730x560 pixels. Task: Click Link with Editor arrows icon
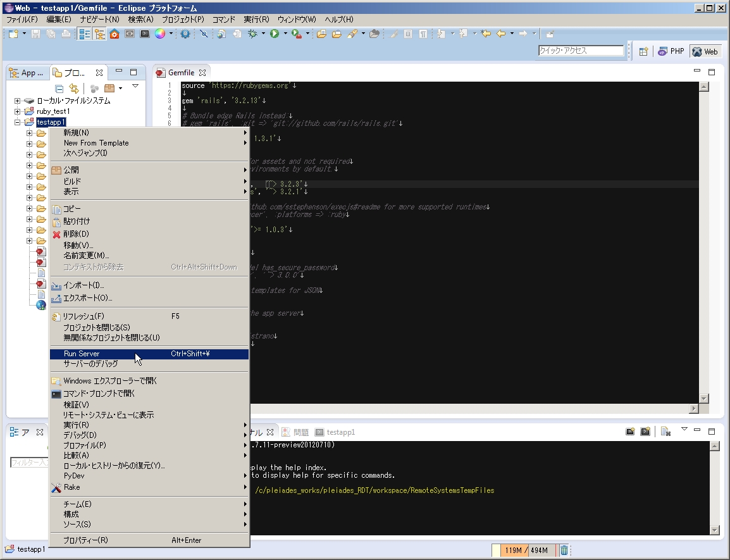tap(73, 89)
